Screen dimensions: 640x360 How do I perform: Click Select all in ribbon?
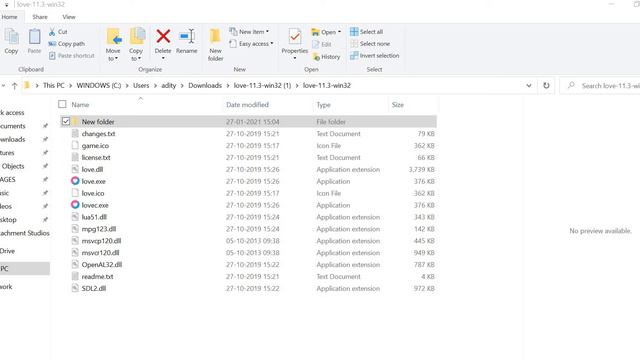click(x=367, y=31)
